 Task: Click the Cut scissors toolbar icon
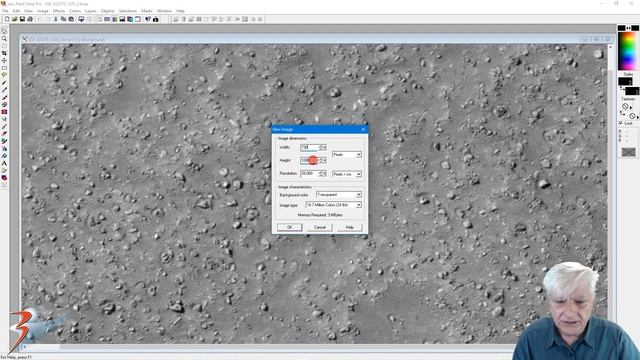(x=56, y=19)
